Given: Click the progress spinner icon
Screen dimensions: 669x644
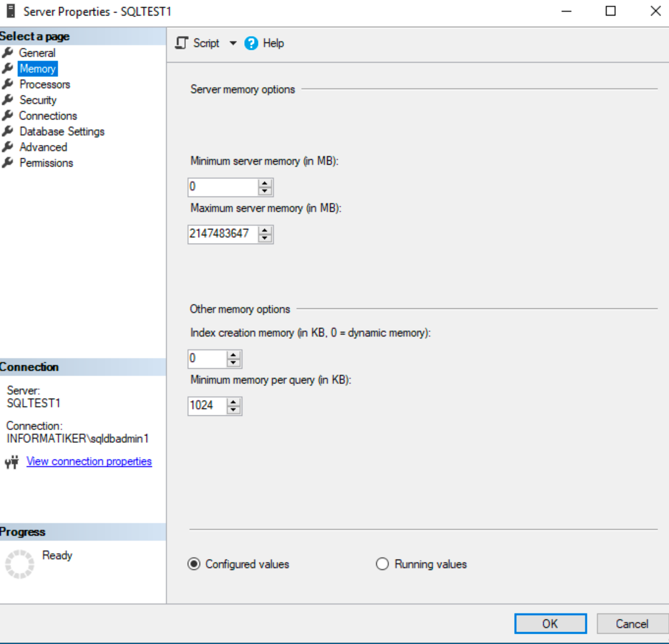Looking at the screenshot, I should coord(20,564).
